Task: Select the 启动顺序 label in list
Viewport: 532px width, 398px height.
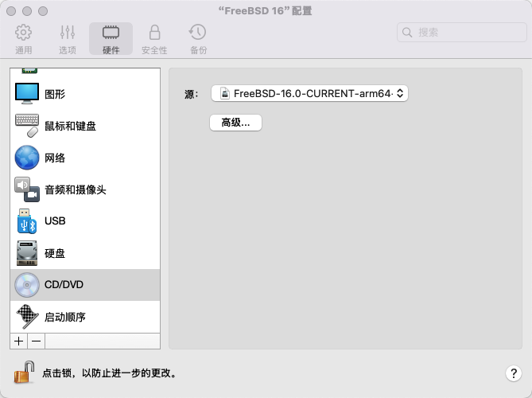Action: 64,317
